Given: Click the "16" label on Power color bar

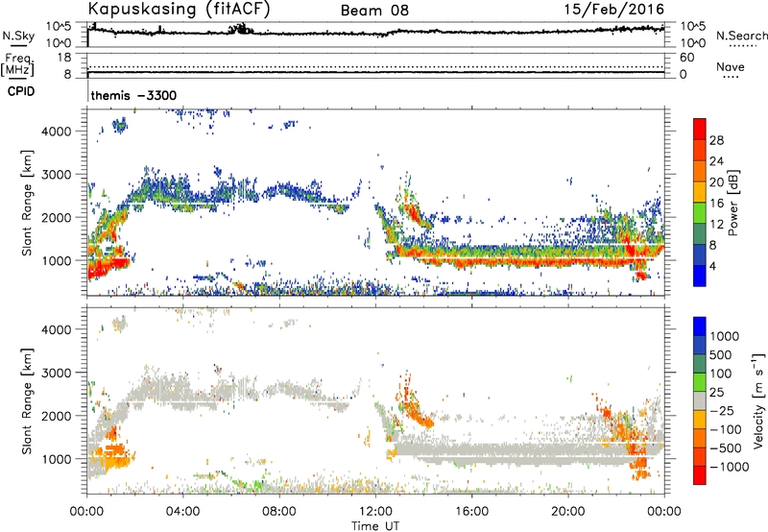Looking at the screenshot, I should point(716,204).
